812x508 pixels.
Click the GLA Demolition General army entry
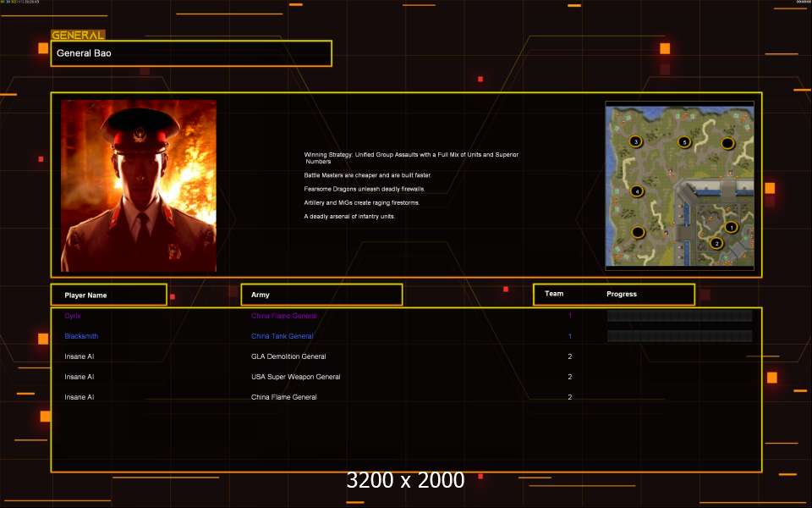point(288,356)
